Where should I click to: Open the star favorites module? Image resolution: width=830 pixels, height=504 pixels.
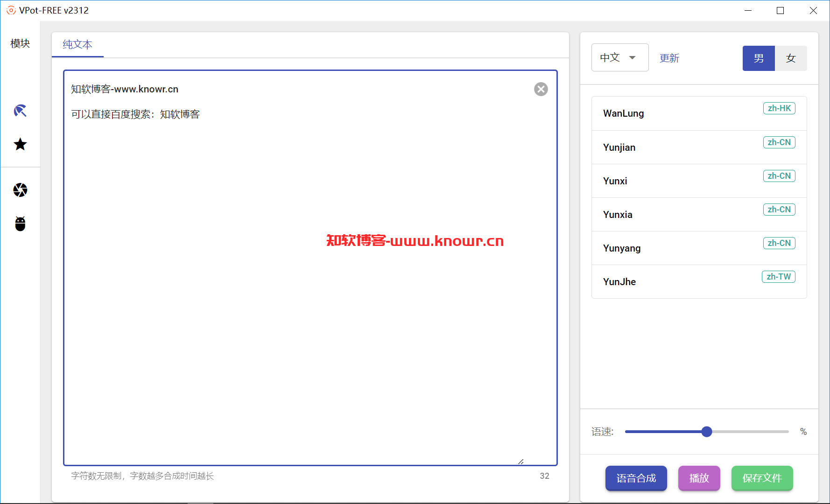click(20, 144)
